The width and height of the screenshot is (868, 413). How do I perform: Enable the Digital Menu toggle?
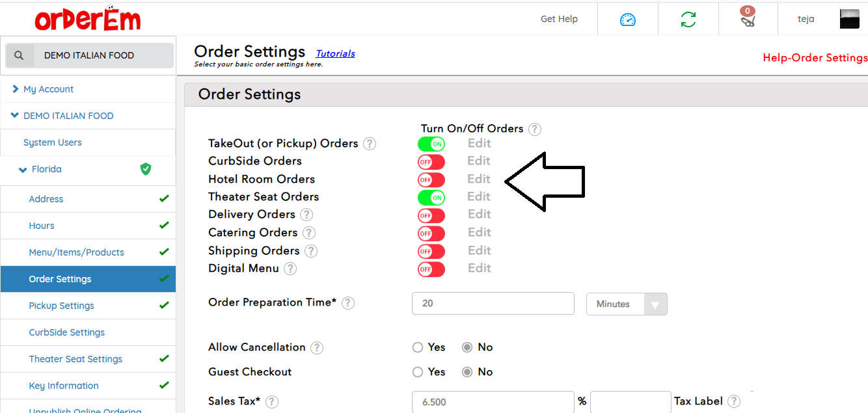pos(431,269)
